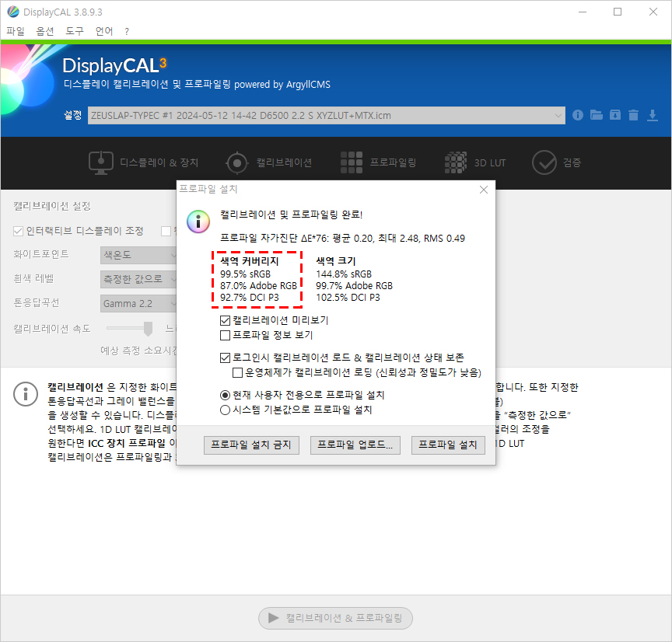Click the 프로파일 업로드... button

pyautogui.click(x=355, y=445)
